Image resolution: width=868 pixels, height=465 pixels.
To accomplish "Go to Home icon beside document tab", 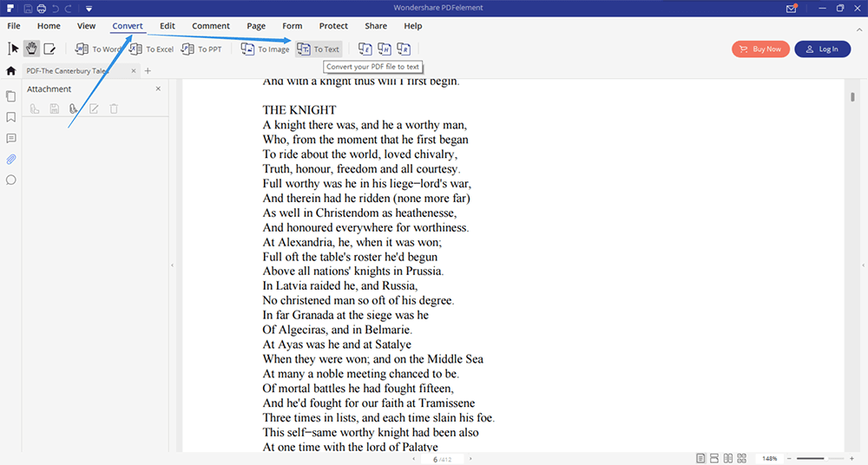I will (11, 70).
